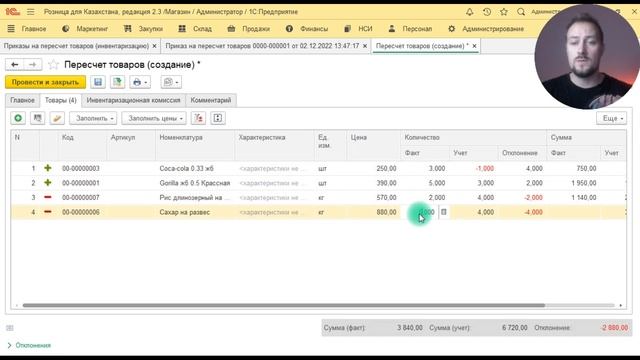Image resolution: width=640 pixels, height=360 pixels.
Task: Edit Факт quantity for Сахар на развес
Action: (420, 212)
